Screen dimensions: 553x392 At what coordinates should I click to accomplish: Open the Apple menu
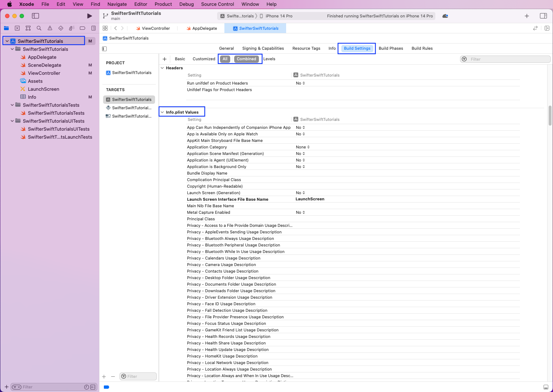tap(9, 4)
